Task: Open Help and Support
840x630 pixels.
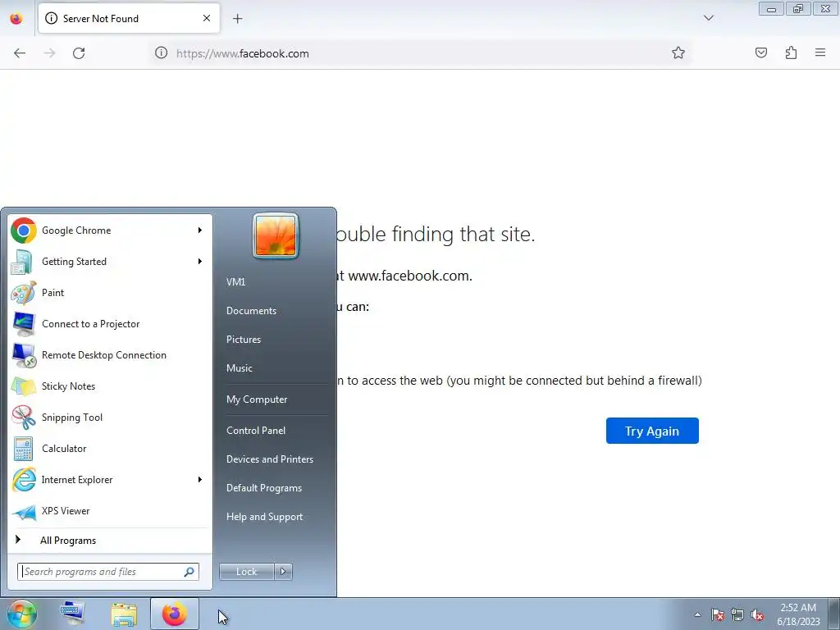Action: coord(274,517)
